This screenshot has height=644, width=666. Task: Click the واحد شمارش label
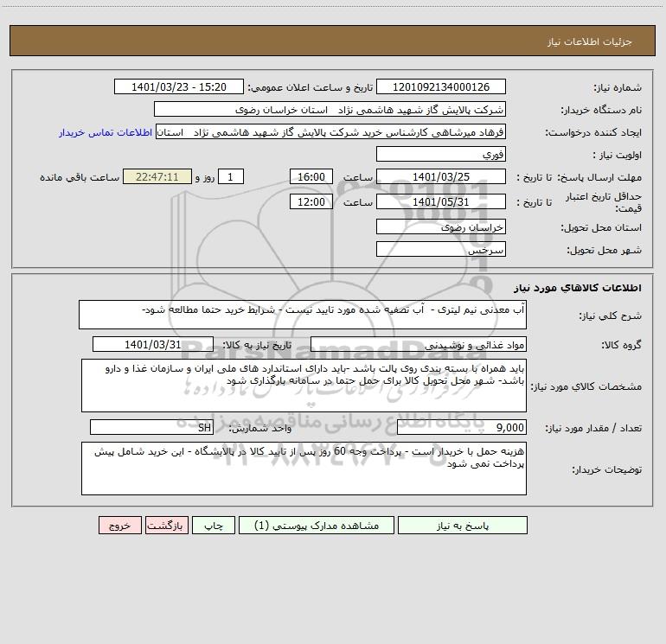point(260,428)
